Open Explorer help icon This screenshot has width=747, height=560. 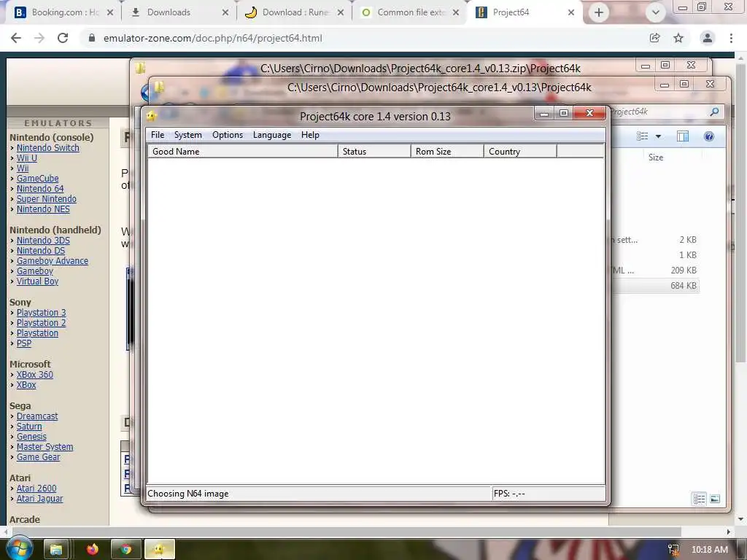pyautogui.click(x=709, y=136)
